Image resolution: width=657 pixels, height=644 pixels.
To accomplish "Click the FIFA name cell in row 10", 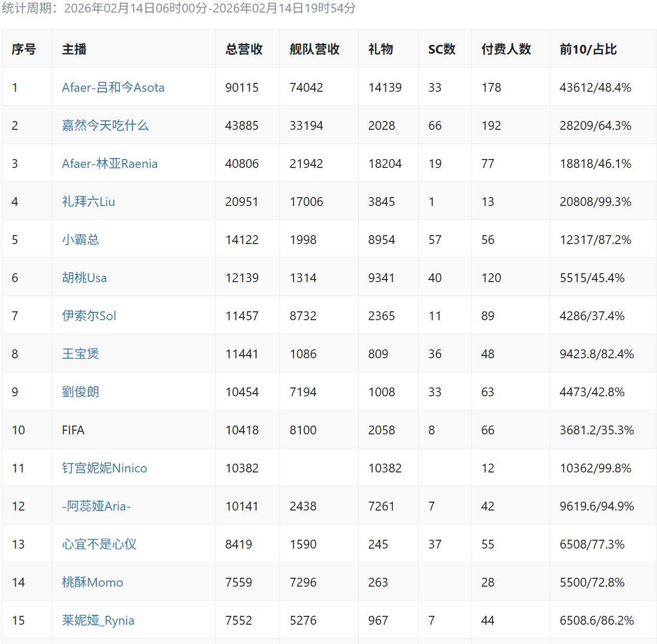I will (x=73, y=430).
